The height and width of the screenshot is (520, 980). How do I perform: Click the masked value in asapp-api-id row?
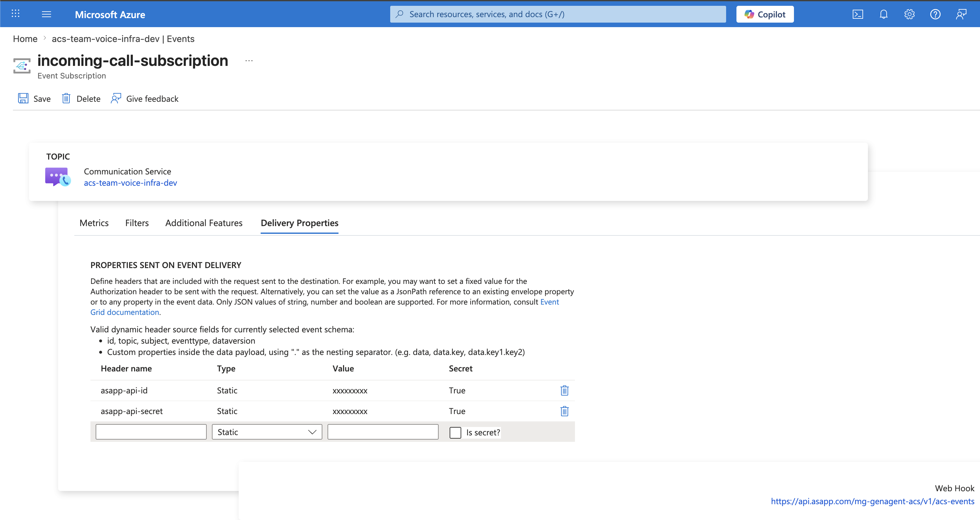tap(350, 391)
